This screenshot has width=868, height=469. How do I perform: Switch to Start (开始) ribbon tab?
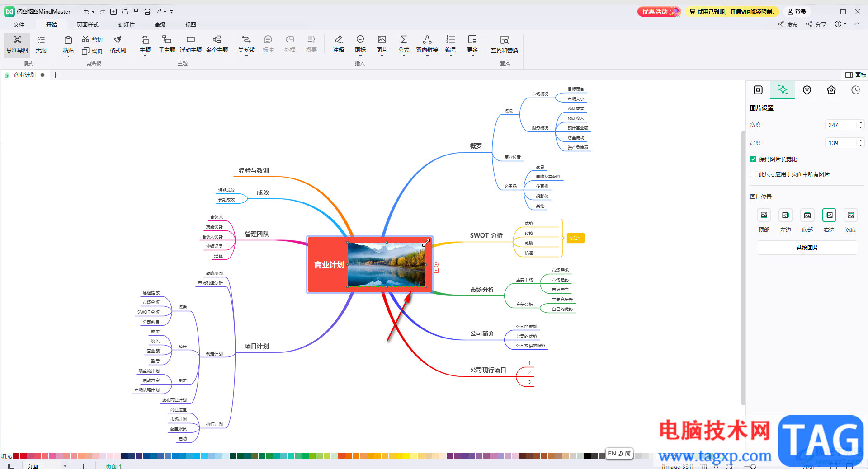pos(52,24)
